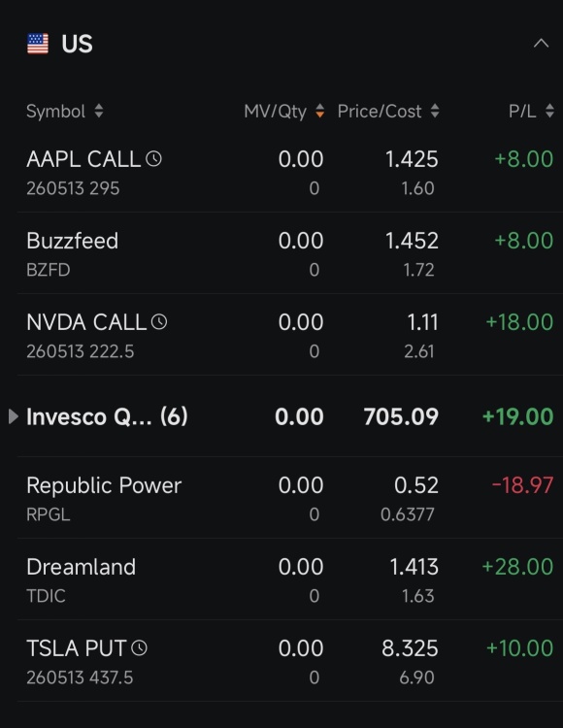The width and height of the screenshot is (563, 728).
Task: Sort by Symbol arrows icon
Action: (x=98, y=111)
